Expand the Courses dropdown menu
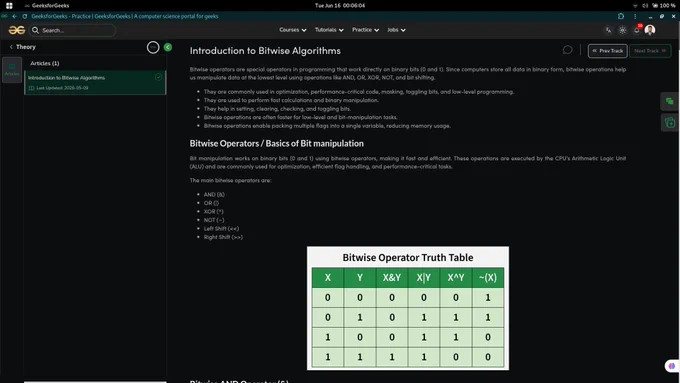The height and width of the screenshot is (383, 680). (293, 30)
